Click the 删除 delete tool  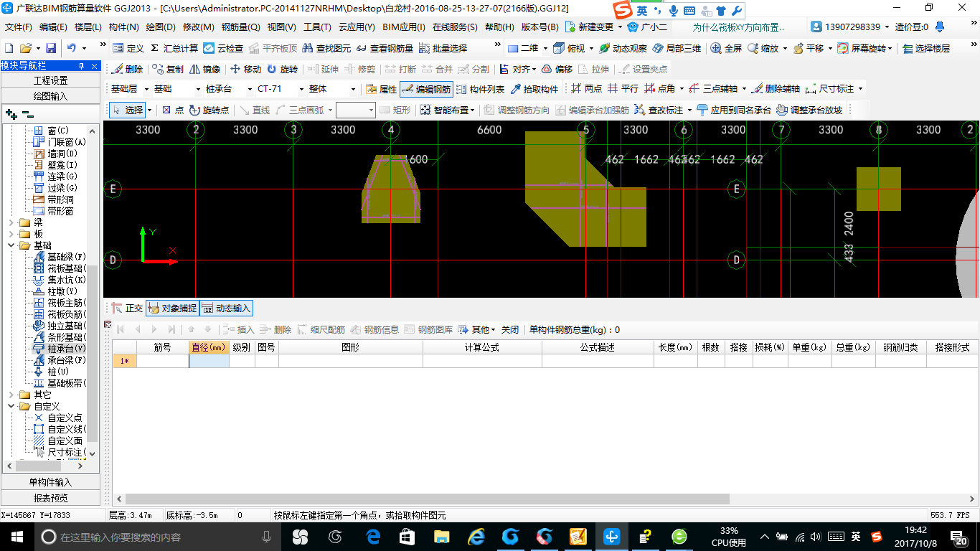(x=127, y=69)
